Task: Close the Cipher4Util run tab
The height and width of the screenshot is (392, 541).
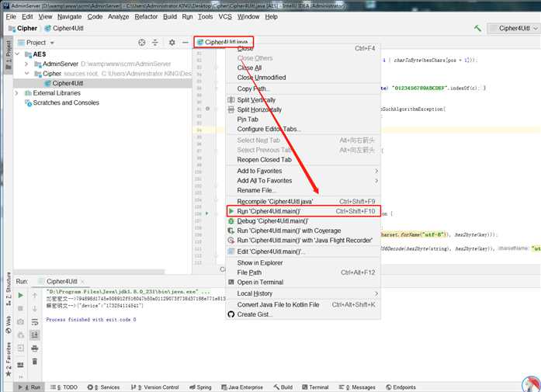Action: [82, 282]
